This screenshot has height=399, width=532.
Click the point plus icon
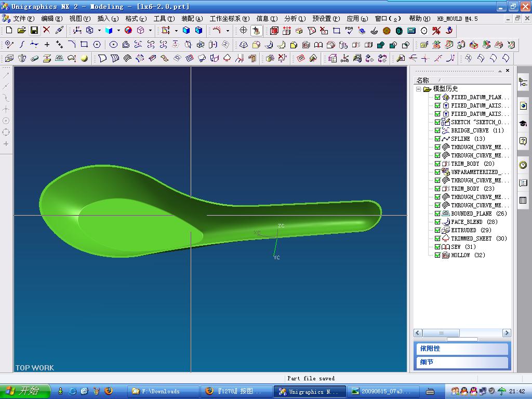[x=47, y=45]
